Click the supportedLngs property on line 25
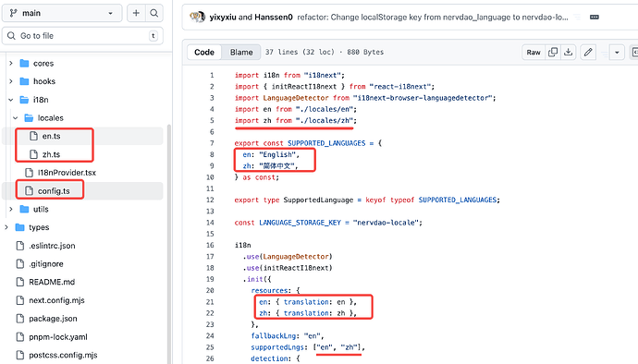Viewport: 638px width, 364px height. pos(277,347)
